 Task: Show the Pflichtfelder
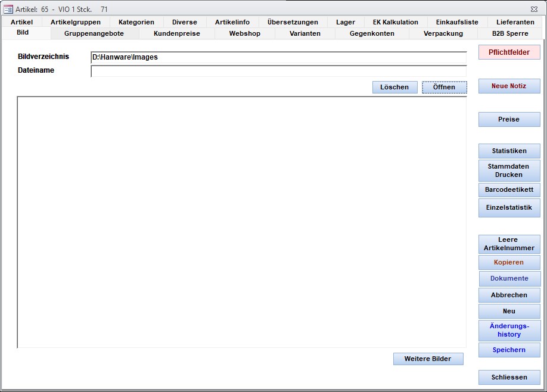click(x=509, y=52)
